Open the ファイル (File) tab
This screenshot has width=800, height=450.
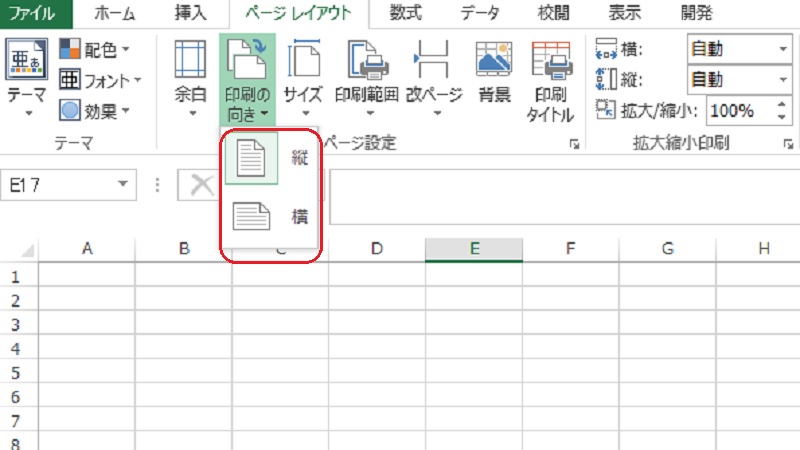click(x=36, y=13)
